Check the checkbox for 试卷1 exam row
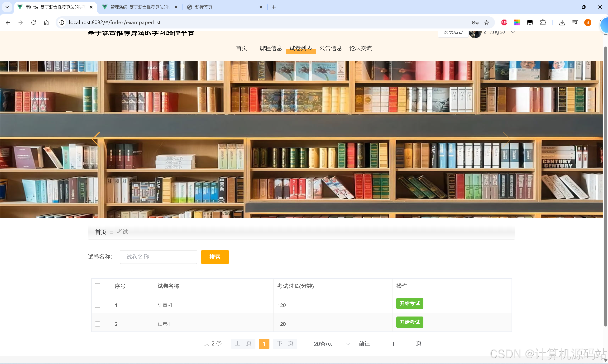 97,324
